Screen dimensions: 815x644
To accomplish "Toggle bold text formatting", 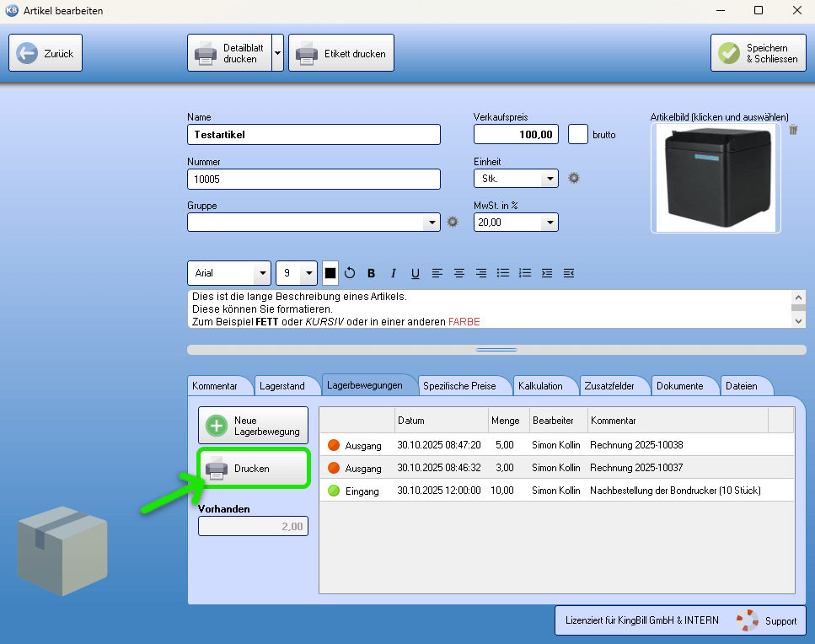I will 371,273.
